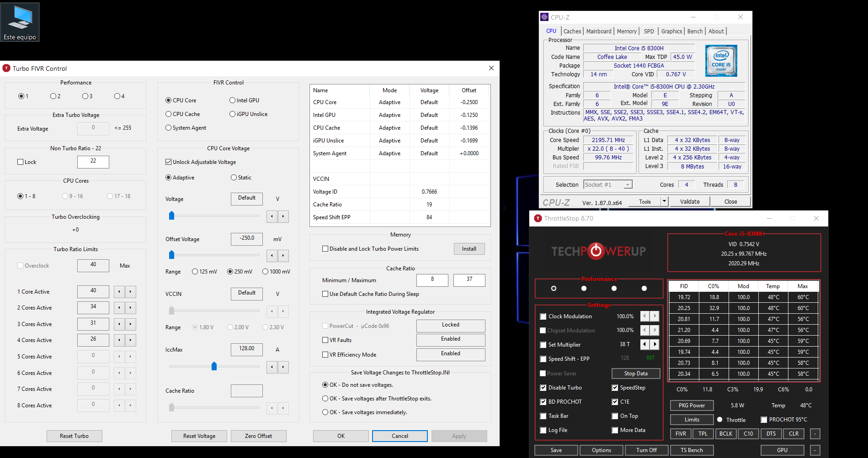This screenshot has width=868, height=458.
Task: Decrease 1 Core Active ratio arrow
Action: tap(119, 292)
